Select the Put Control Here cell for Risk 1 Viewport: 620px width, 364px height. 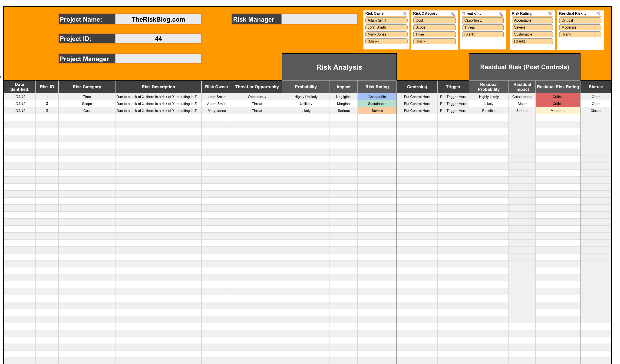click(417, 97)
